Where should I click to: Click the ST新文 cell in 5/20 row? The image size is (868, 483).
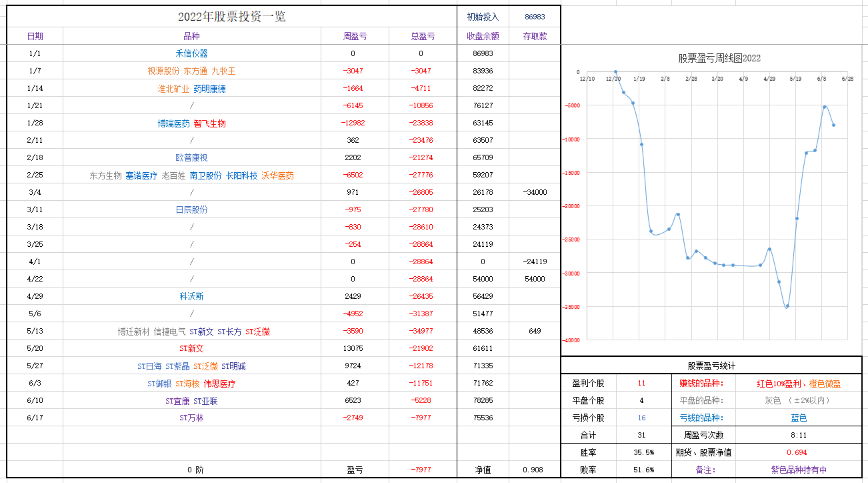tap(192, 348)
